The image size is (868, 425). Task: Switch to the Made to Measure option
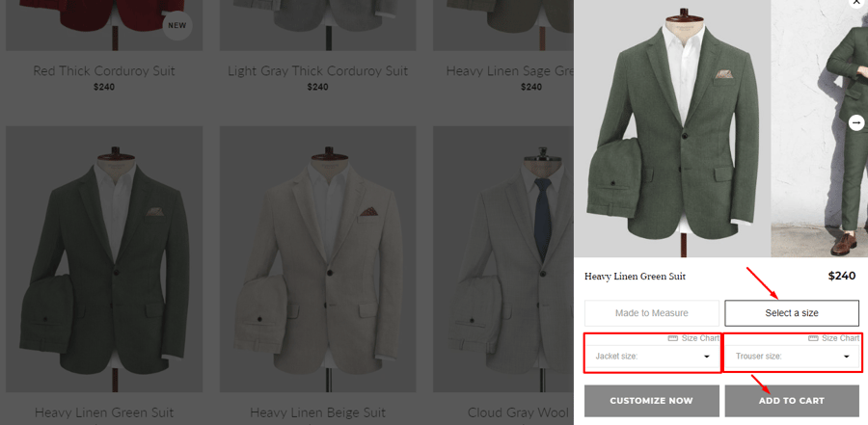pyautogui.click(x=652, y=313)
